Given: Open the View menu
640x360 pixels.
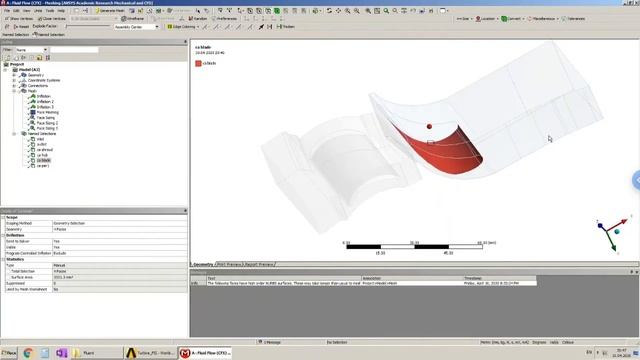Looking at the screenshot, I should pyautogui.click(x=27, y=11).
